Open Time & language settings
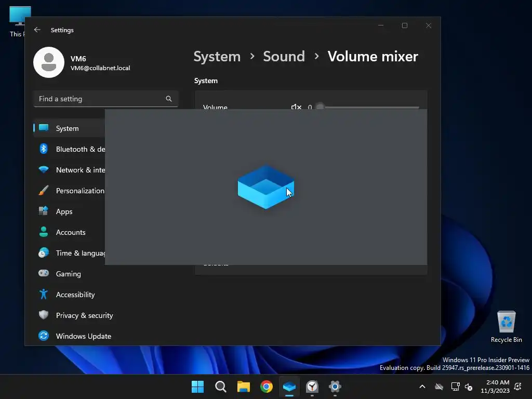532x399 pixels. coord(69,253)
